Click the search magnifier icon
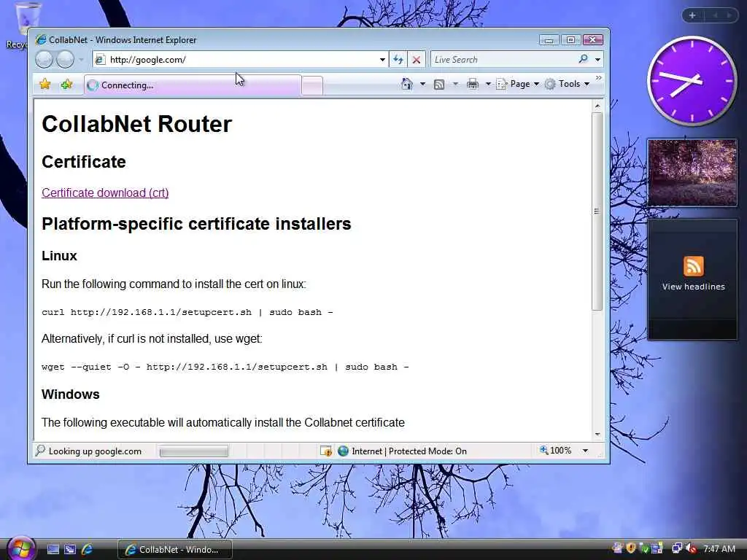This screenshot has height=560, width=747. pyautogui.click(x=583, y=59)
